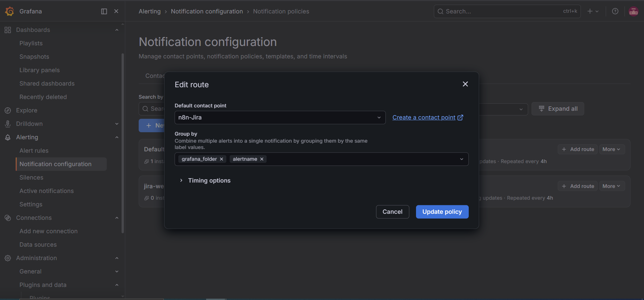Image resolution: width=644 pixels, height=300 pixels.
Task: Open the Explore menu item
Action: point(27,110)
